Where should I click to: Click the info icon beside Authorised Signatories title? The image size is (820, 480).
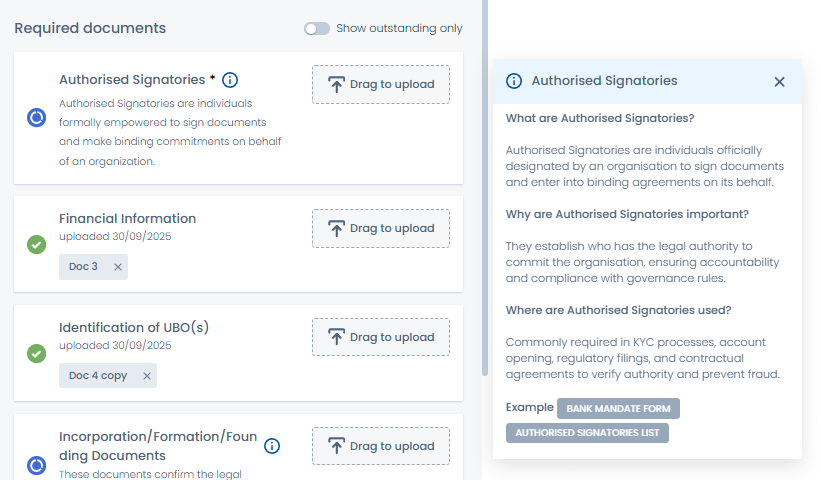[230, 80]
